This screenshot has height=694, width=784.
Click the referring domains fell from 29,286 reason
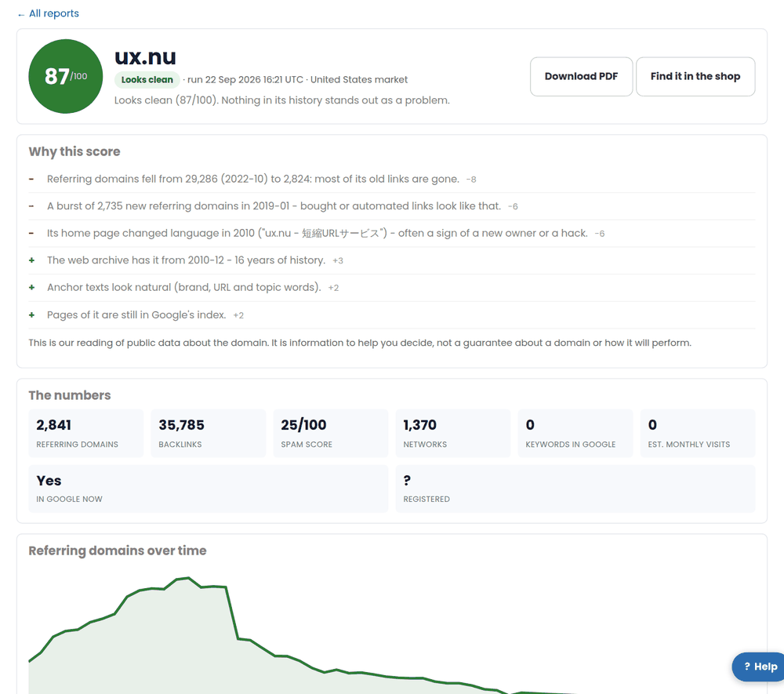click(x=253, y=179)
